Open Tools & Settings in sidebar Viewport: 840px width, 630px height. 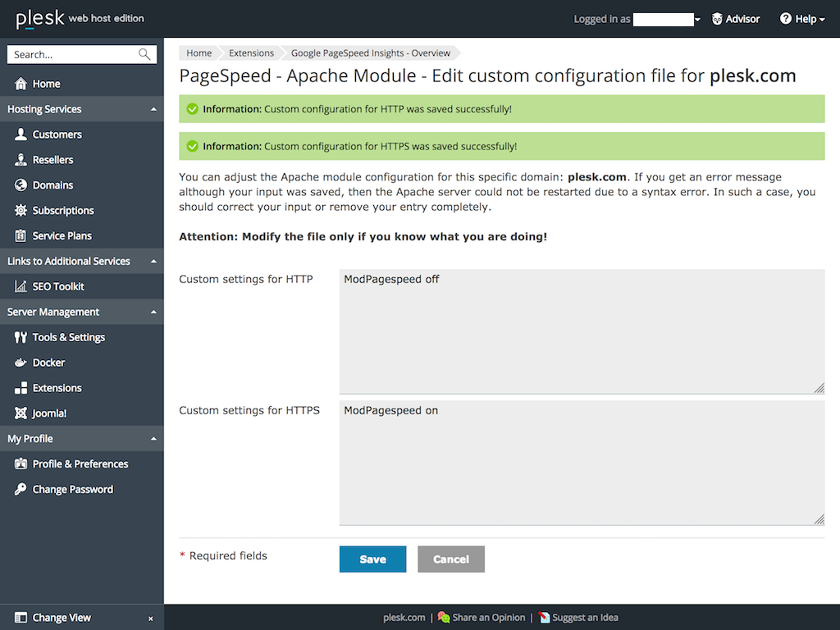[x=68, y=337]
